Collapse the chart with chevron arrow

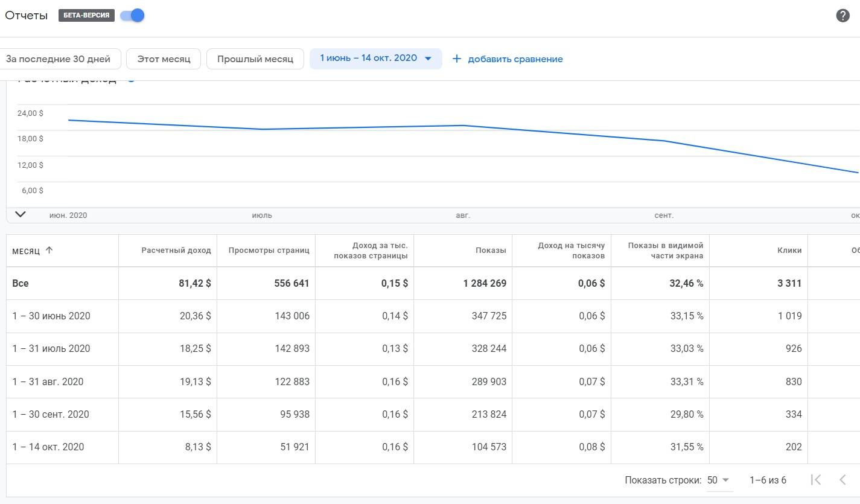click(x=20, y=214)
